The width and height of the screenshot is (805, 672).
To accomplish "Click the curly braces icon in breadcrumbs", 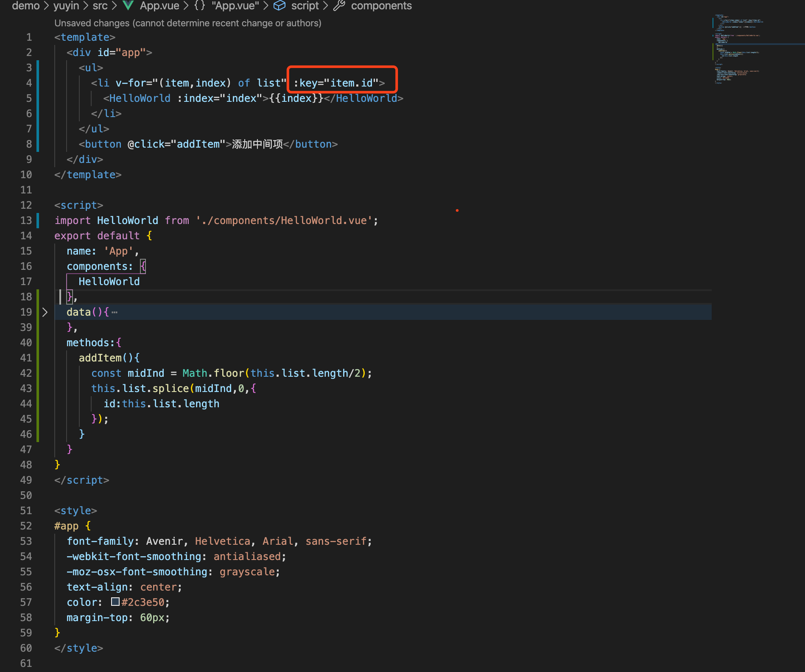I will tap(199, 6).
